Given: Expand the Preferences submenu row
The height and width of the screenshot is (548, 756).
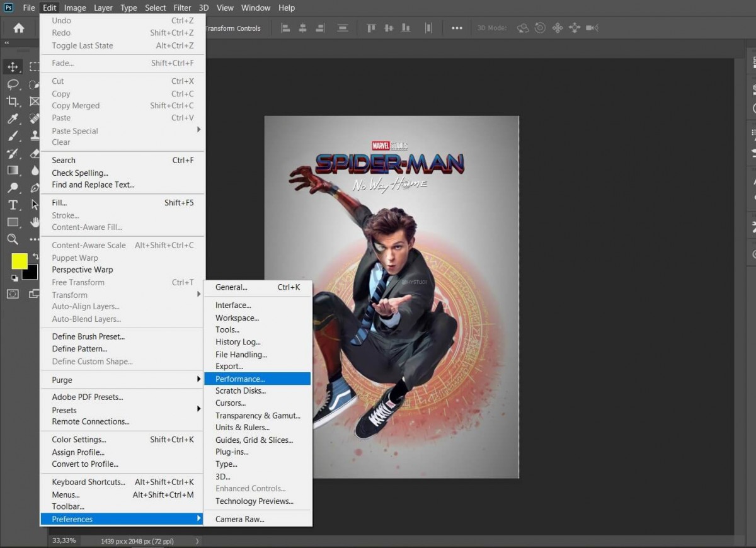Looking at the screenshot, I should (x=122, y=519).
